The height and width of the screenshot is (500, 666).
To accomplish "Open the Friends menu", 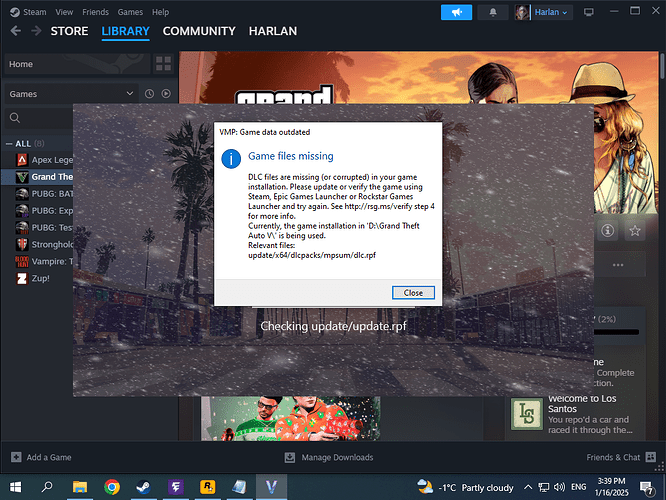I will point(96,12).
